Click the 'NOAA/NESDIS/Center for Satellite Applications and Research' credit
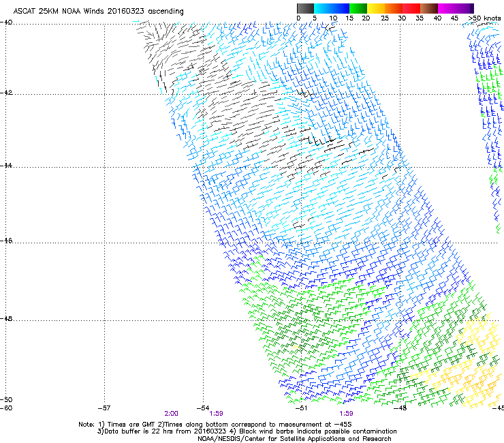The width and height of the screenshot is (504, 443). (x=294, y=439)
